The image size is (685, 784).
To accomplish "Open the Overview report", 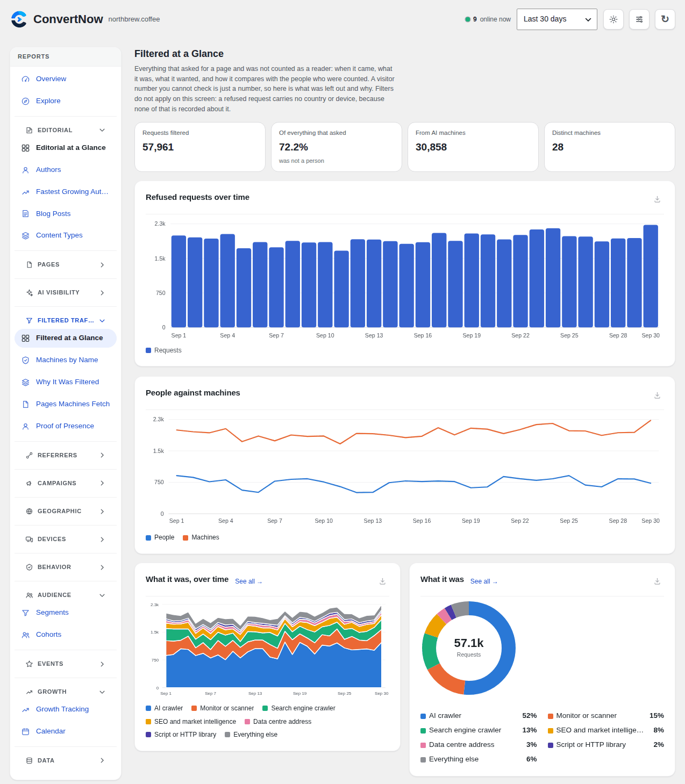I will click(66, 79).
